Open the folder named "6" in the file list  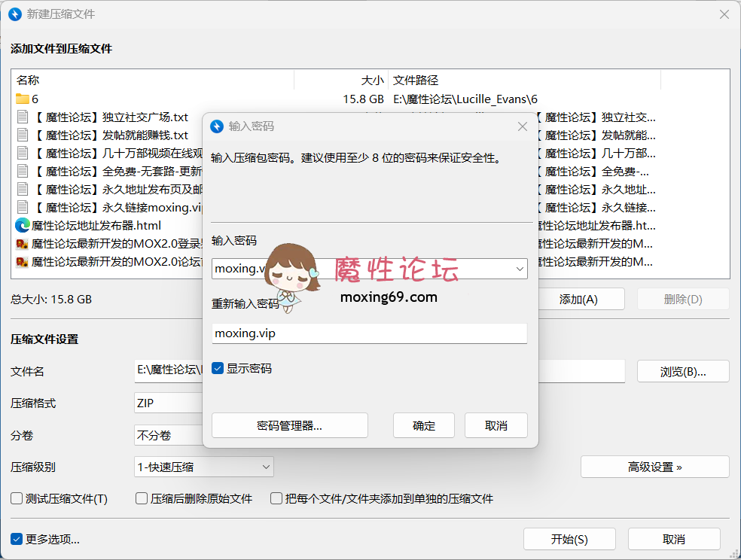pyautogui.click(x=23, y=99)
